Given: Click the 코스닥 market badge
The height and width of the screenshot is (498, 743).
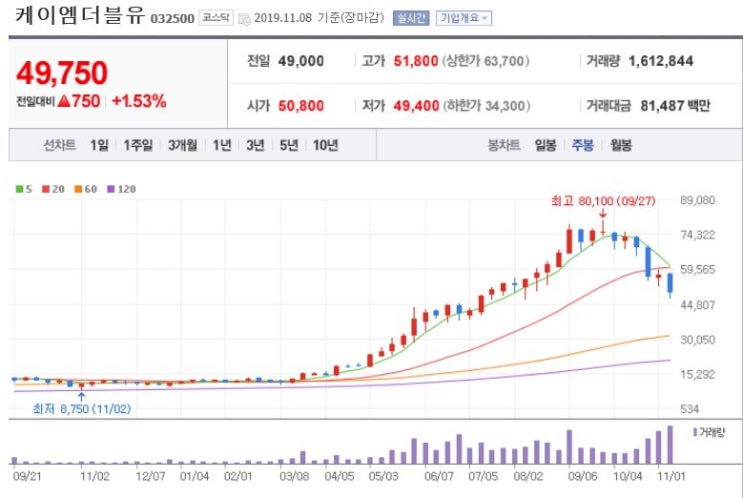Looking at the screenshot, I should [x=216, y=18].
